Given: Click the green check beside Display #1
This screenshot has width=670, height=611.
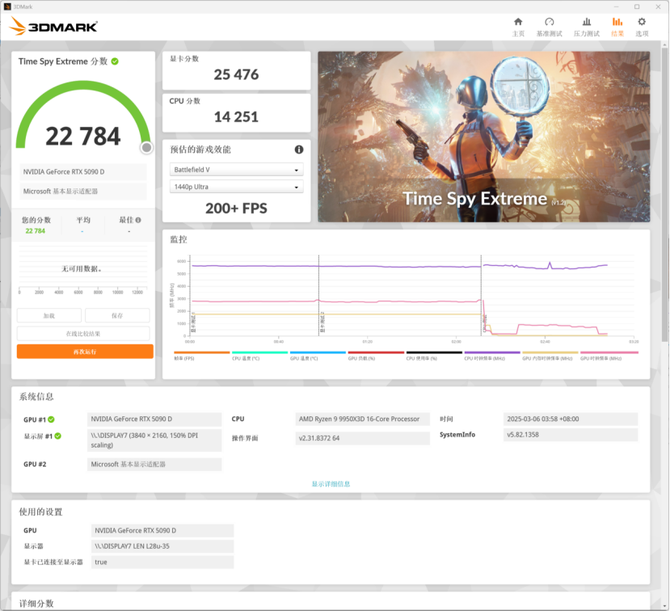Looking at the screenshot, I should pos(58,436).
